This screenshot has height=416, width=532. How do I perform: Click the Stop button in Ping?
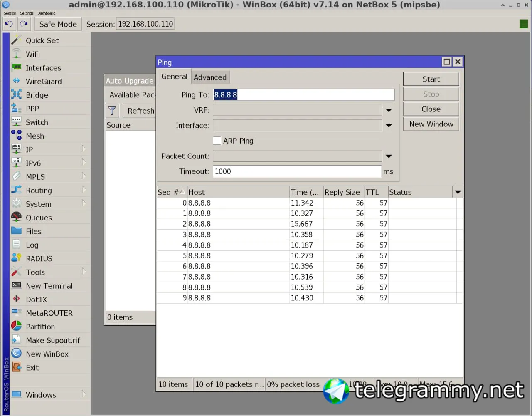point(431,94)
